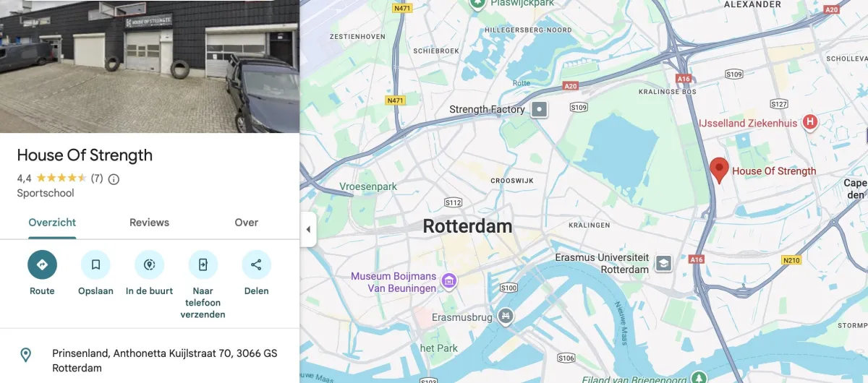Click the Vroesenpark label on map
868x383 pixels.
[x=368, y=186]
